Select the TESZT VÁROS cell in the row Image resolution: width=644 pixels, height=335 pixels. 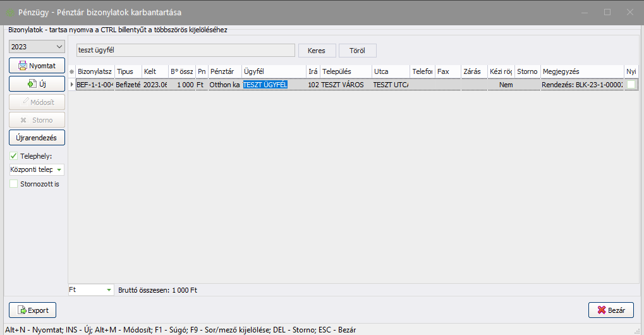[345, 85]
